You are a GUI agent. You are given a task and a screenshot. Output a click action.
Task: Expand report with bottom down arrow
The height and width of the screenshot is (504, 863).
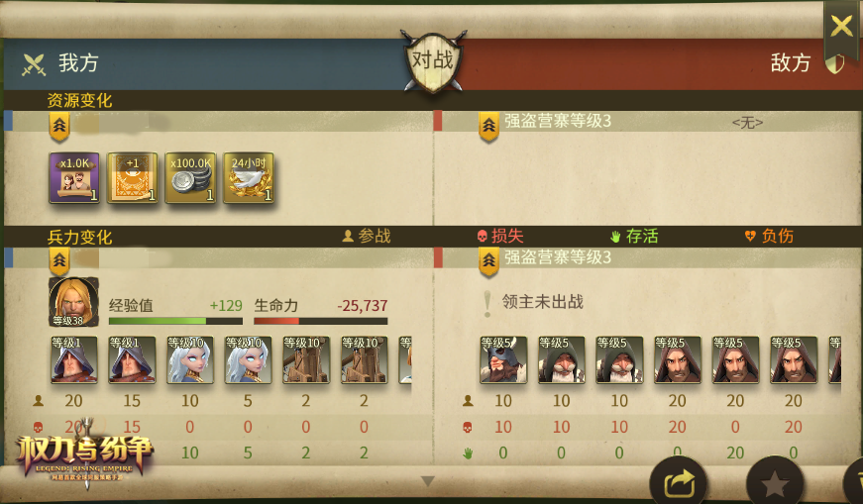(428, 481)
